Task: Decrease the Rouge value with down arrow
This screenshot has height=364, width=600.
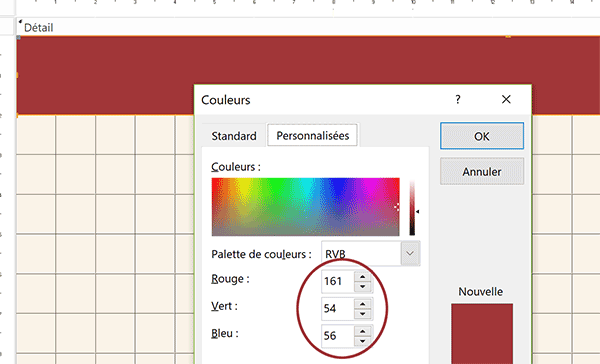Action: click(x=362, y=287)
